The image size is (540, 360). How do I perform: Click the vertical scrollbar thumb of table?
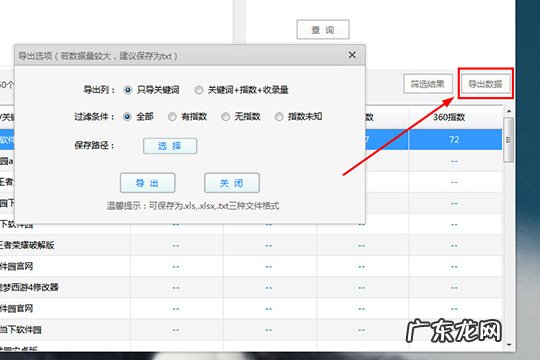[x=508, y=140]
